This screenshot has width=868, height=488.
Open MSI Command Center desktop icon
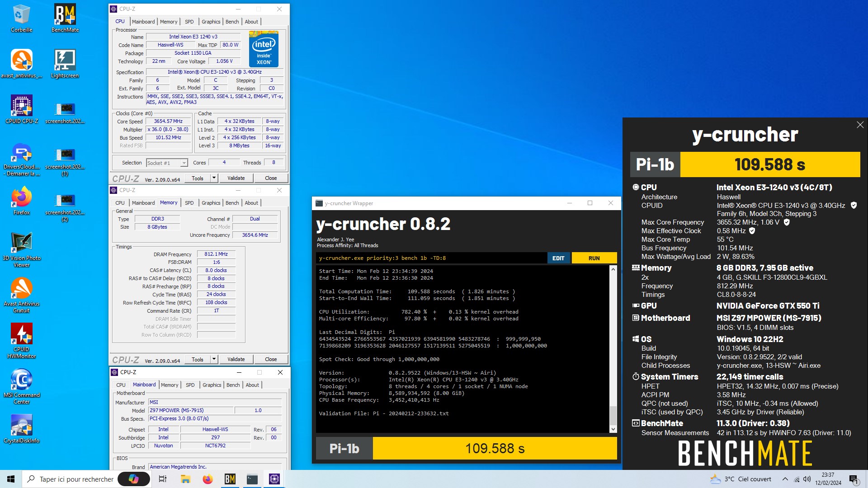[x=21, y=387]
